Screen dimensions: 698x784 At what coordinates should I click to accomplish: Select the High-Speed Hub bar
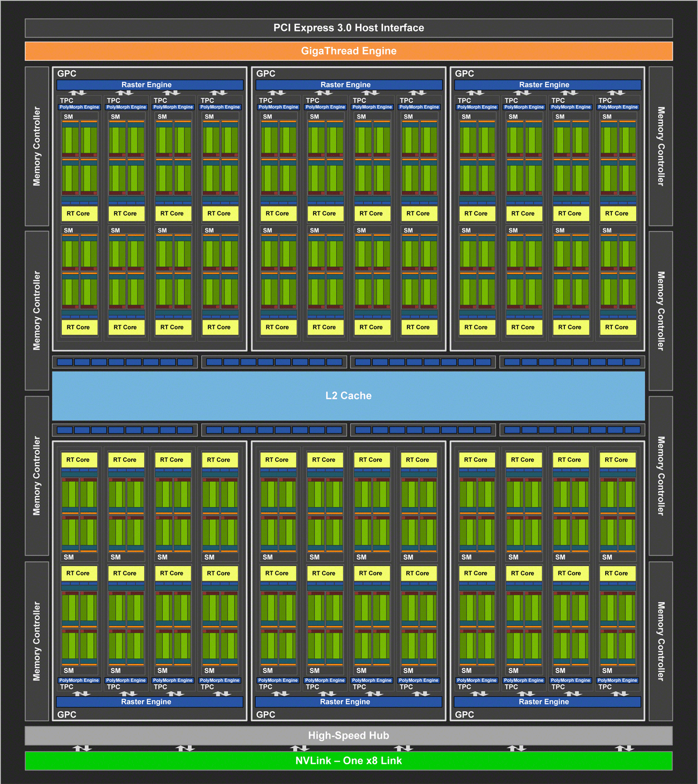coord(349,736)
